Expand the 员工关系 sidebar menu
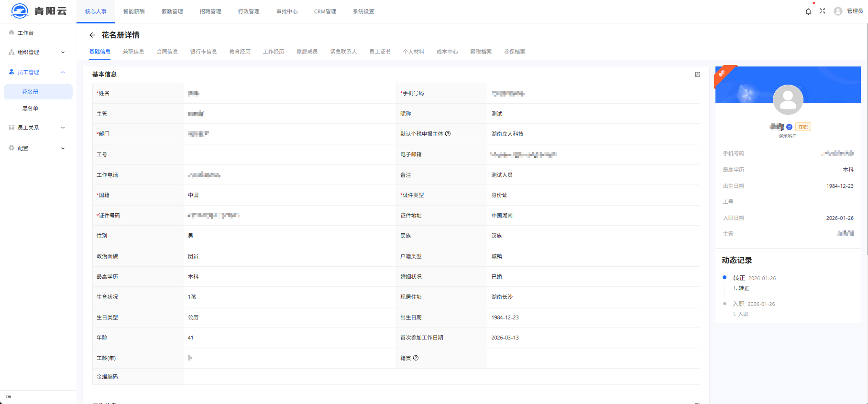The height and width of the screenshot is (404, 868). 37,128
